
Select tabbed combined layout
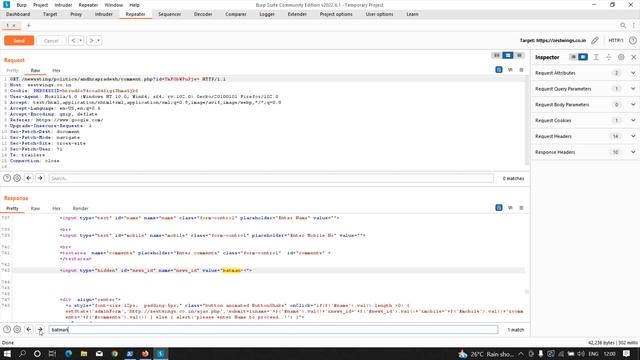click(519, 55)
